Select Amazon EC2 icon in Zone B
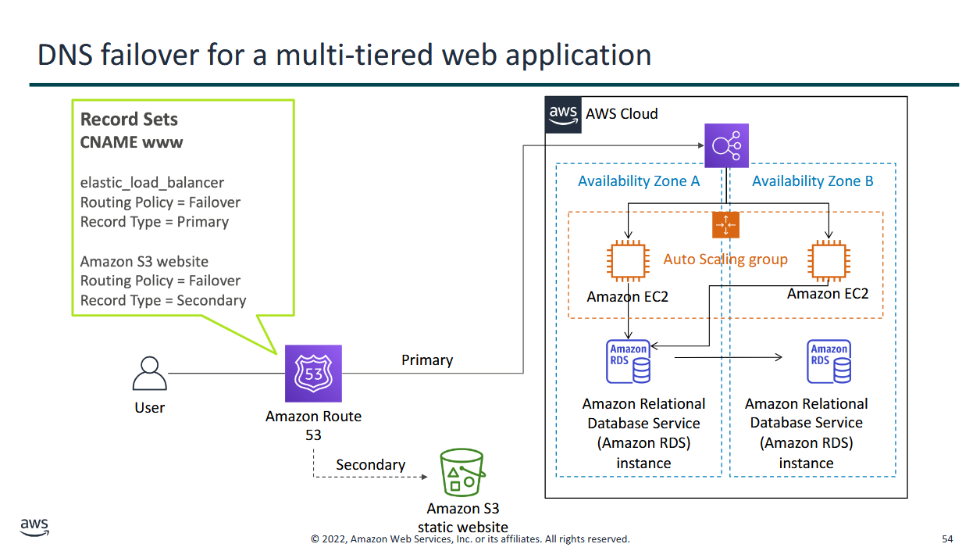 click(x=829, y=261)
